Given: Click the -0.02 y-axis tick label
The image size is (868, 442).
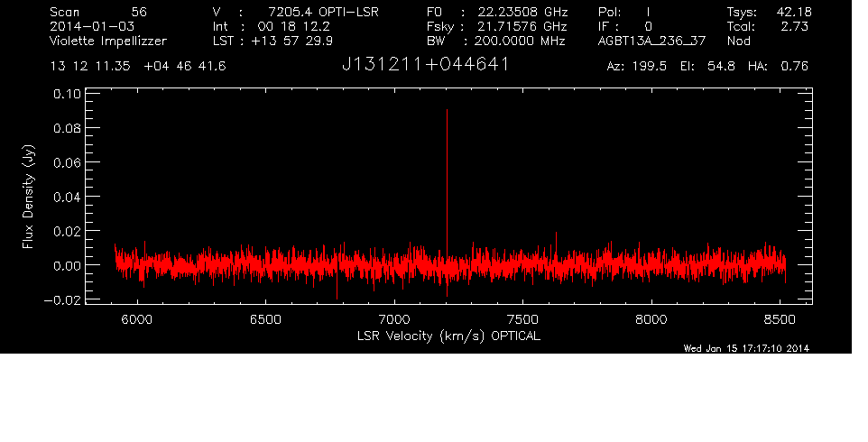Looking at the screenshot, I should tap(61, 299).
